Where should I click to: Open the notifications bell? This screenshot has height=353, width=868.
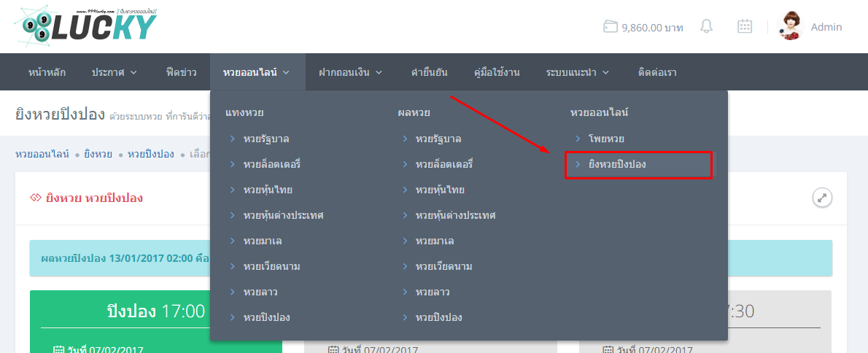pos(706,27)
